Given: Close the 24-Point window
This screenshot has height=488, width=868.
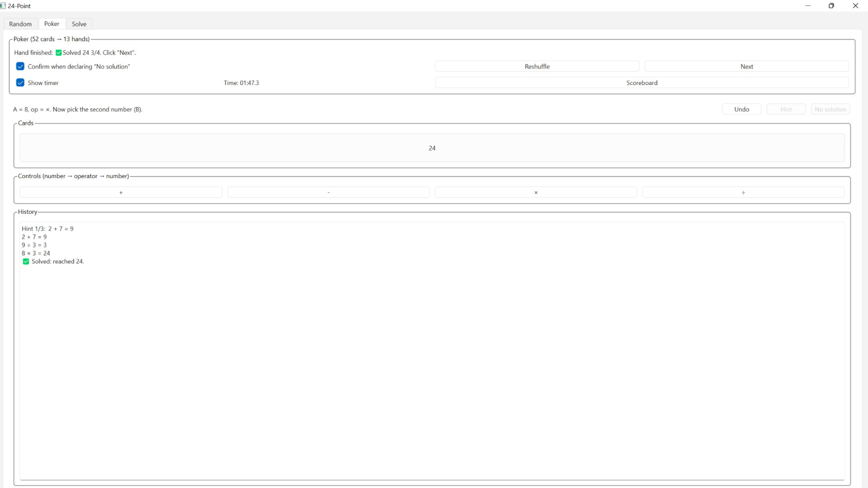Looking at the screenshot, I should coord(855,6).
